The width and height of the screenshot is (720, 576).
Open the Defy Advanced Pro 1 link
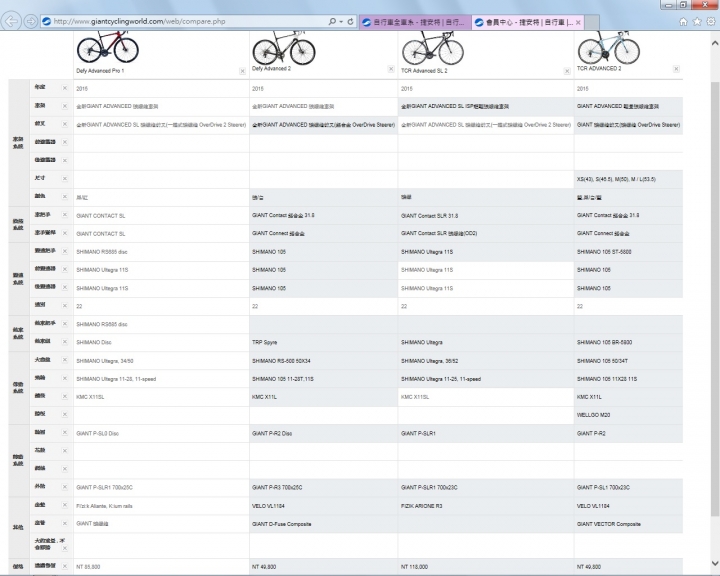click(100, 71)
